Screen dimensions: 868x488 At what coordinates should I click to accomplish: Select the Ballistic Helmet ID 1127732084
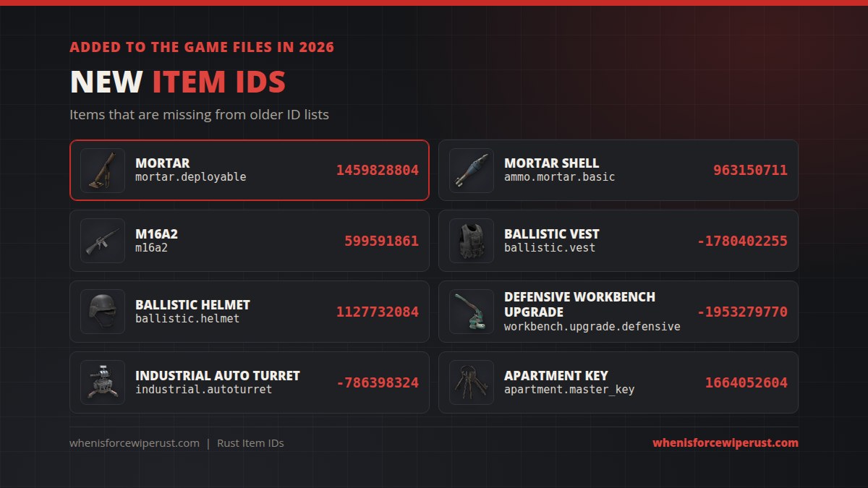point(377,312)
